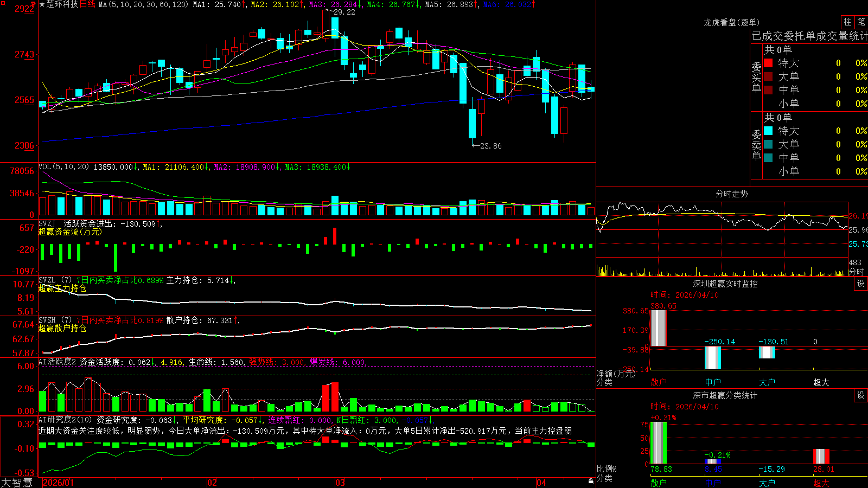Click the teal 中单 sell-order swatch

[768, 157]
